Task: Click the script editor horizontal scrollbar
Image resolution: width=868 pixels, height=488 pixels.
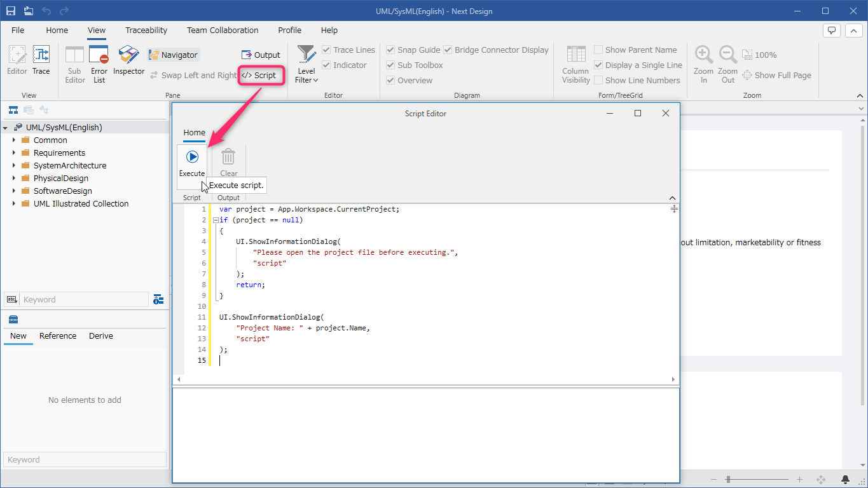Action: (425, 379)
